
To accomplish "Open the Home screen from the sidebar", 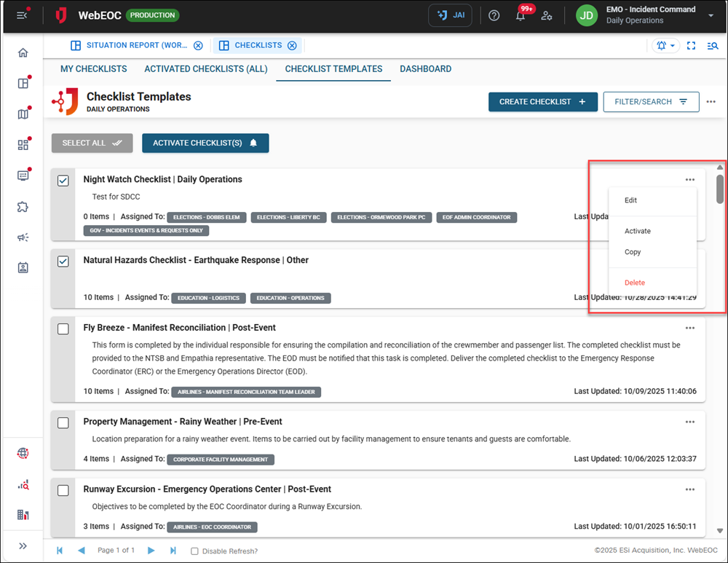I will coord(23,52).
